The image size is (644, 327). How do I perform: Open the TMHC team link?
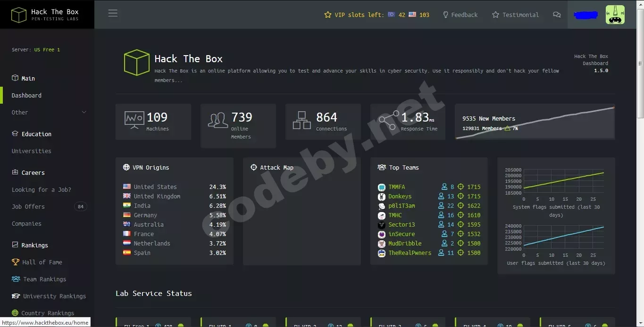(x=395, y=215)
